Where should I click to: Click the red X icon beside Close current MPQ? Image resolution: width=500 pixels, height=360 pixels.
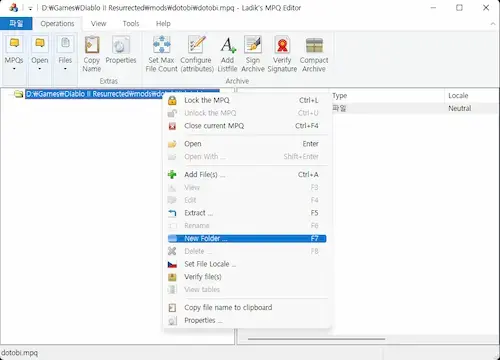click(x=172, y=126)
